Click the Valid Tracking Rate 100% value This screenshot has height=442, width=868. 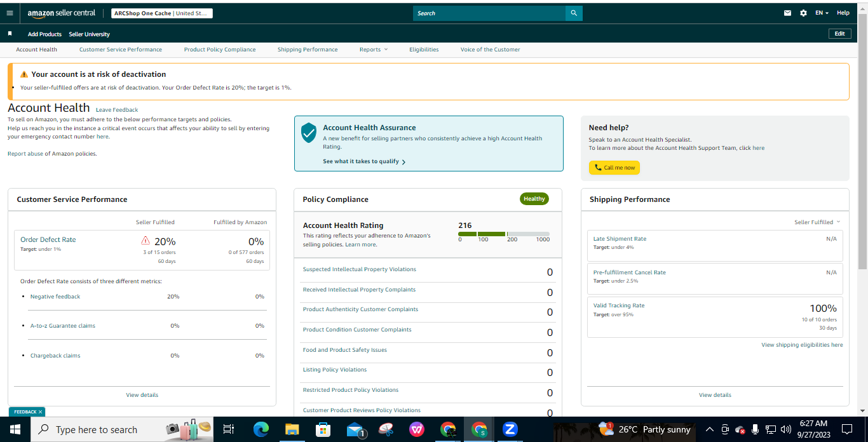823,309
